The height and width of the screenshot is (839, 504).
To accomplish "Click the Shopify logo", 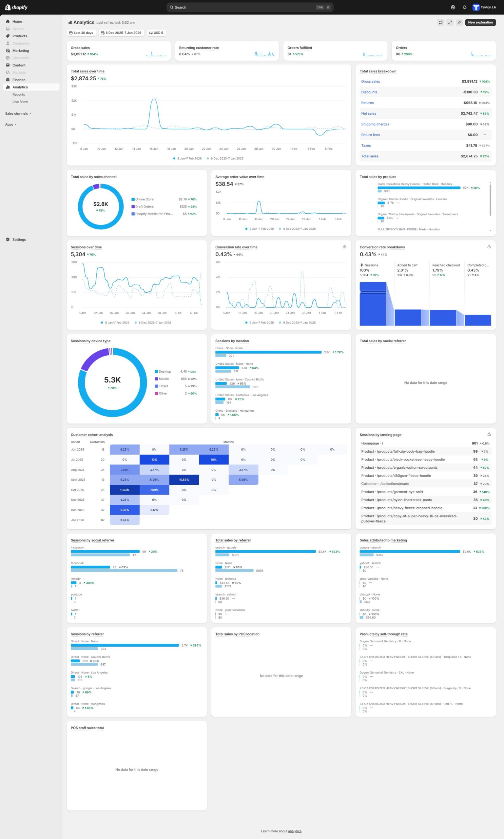I will [16, 7].
